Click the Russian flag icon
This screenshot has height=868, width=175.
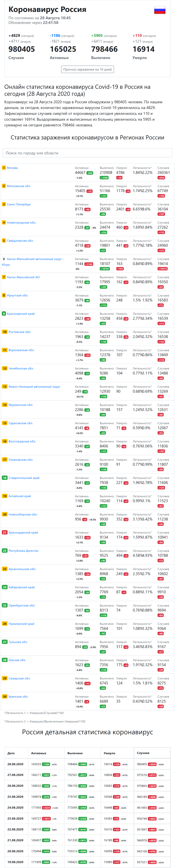coord(160,10)
